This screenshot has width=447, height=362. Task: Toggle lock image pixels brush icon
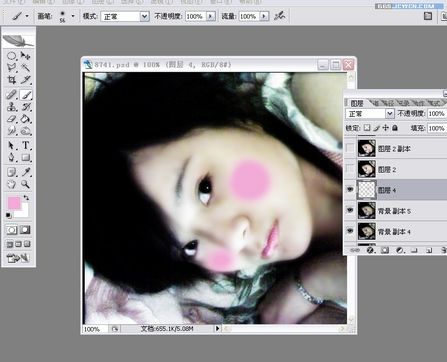[x=376, y=128]
